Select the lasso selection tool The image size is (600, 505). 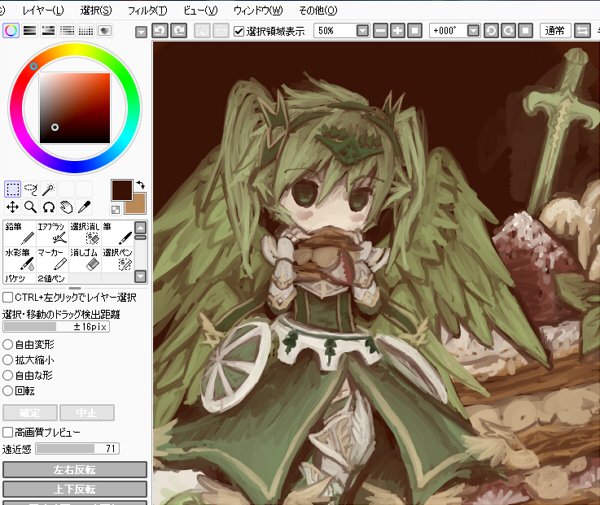(30, 189)
